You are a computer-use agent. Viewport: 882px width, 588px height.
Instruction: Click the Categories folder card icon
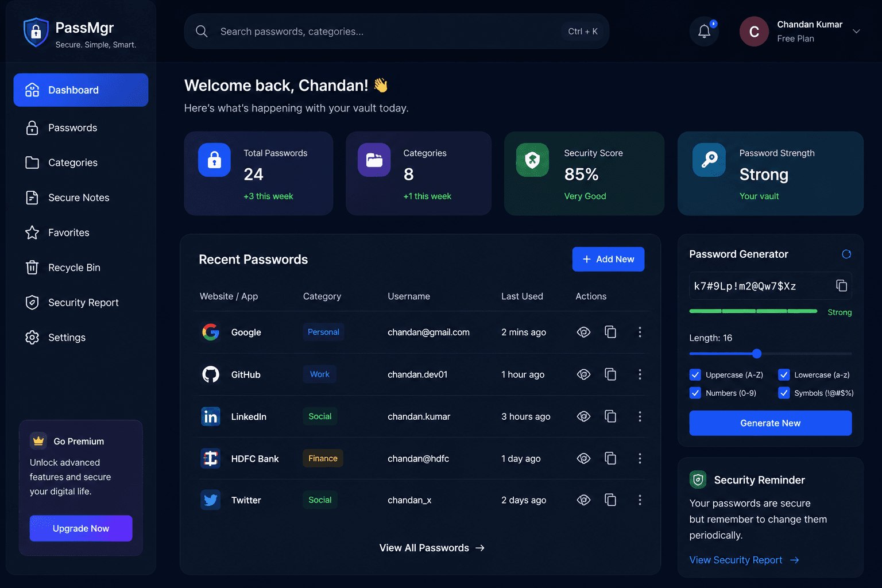[374, 160]
